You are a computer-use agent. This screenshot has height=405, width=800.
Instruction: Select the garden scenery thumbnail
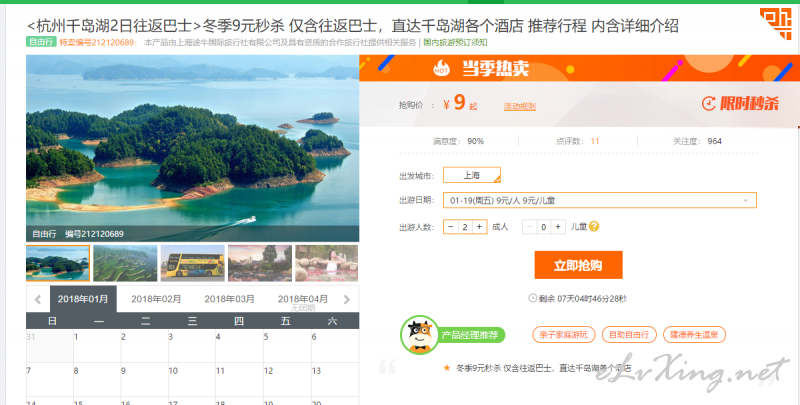click(260, 263)
